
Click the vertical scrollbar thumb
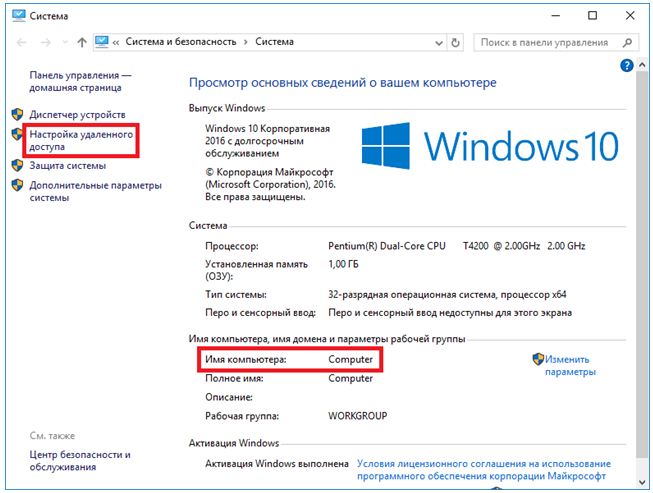642,262
